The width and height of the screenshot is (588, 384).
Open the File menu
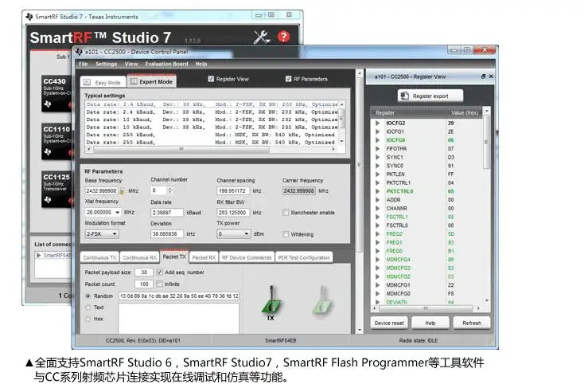(x=84, y=64)
